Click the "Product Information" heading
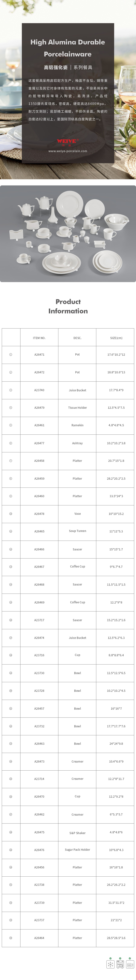The image size is (136, 980). 68,306
